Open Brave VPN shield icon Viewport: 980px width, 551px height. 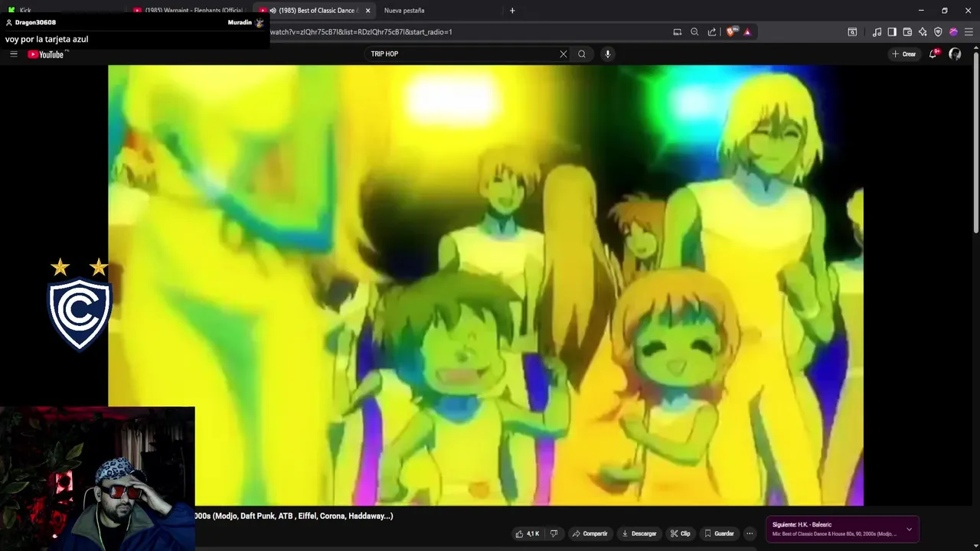pyautogui.click(x=938, y=32)
